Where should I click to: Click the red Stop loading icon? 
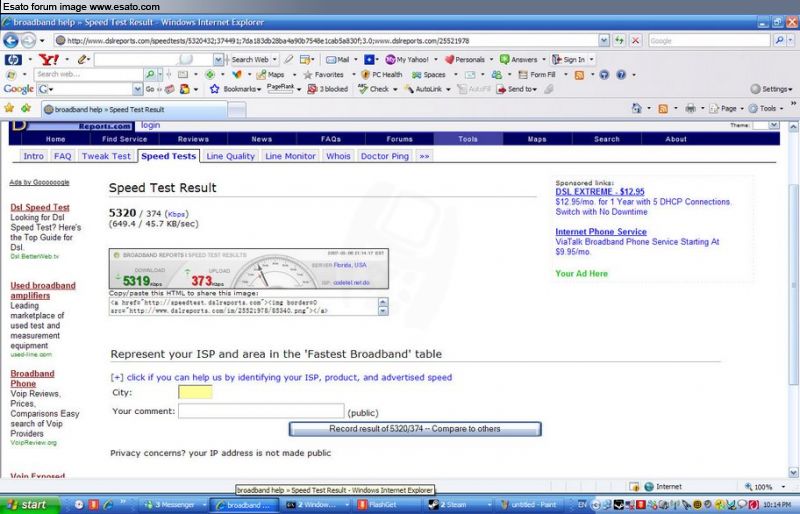(636, 40)
